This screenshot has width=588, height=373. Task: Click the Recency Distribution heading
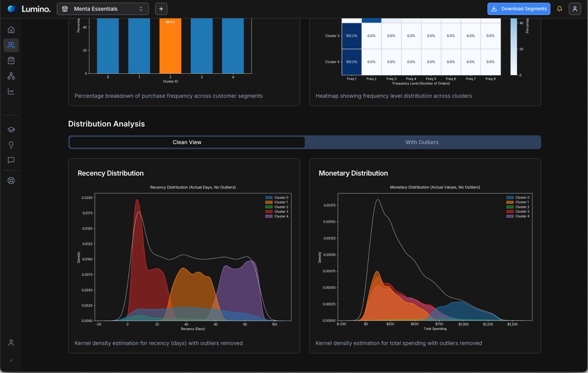(x=111, y=173)
